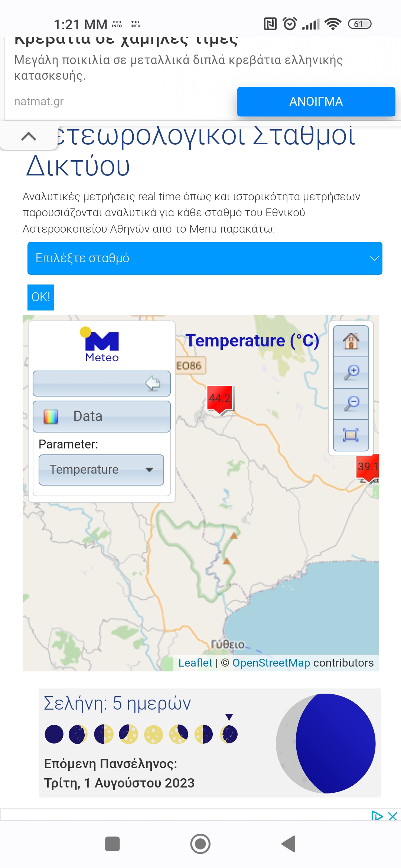Zoom out on the weather map
The image size is (401, 868).
pos(351,404)
